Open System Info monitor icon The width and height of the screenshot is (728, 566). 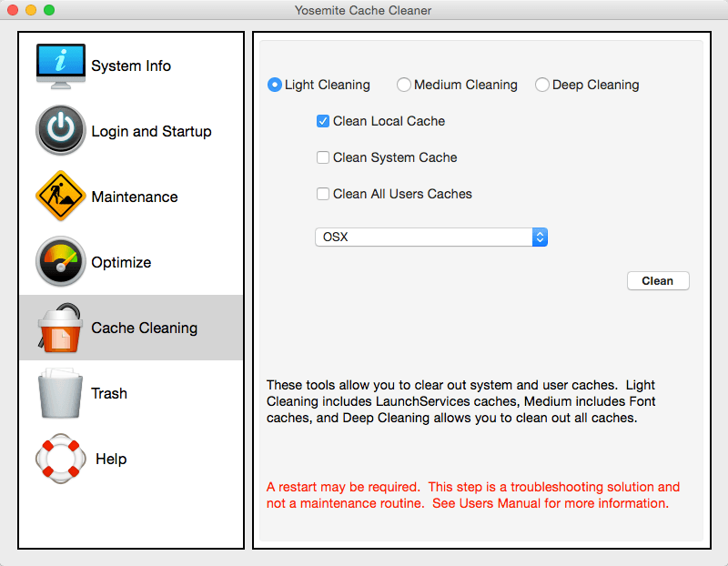click(61, 66)
